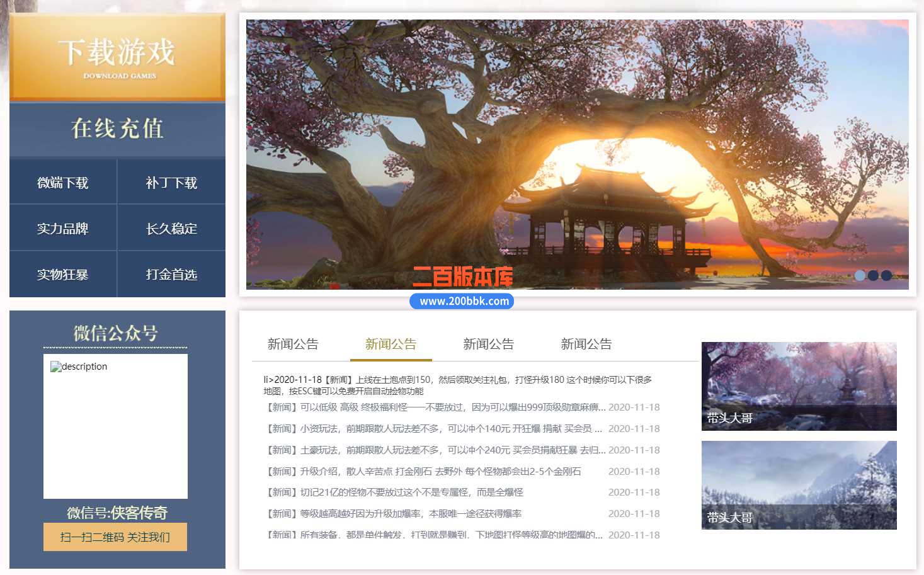Click the 实力品牌 tile
This screenshot has width=924, height=575.
(63, 228)
